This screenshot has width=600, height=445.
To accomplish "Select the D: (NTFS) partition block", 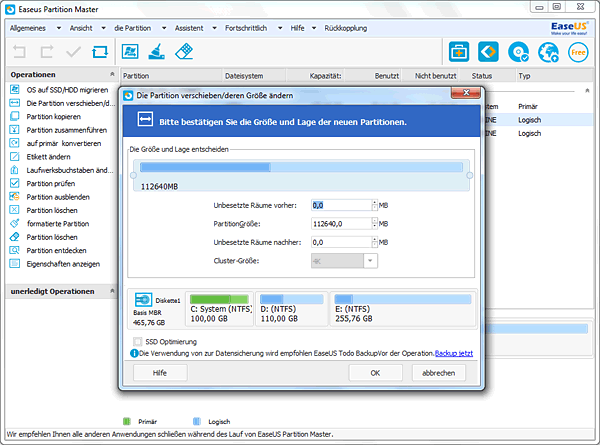I will tap(292, 309).
